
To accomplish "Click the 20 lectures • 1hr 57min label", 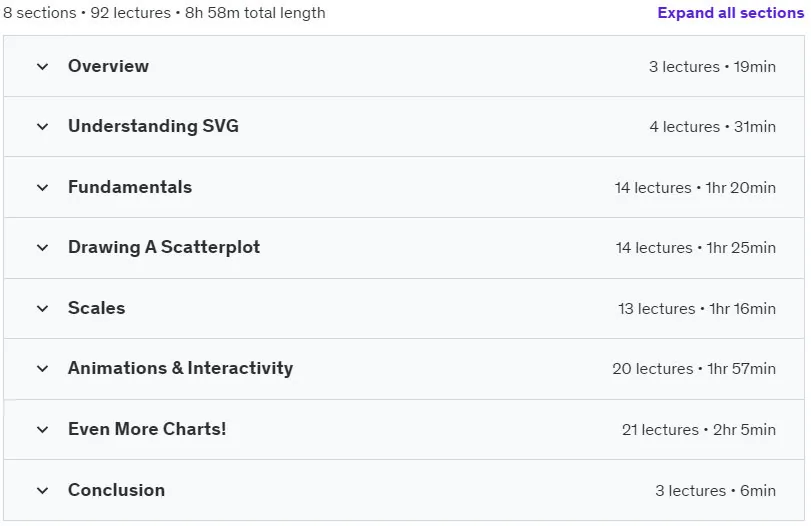I will click(694, 369).
